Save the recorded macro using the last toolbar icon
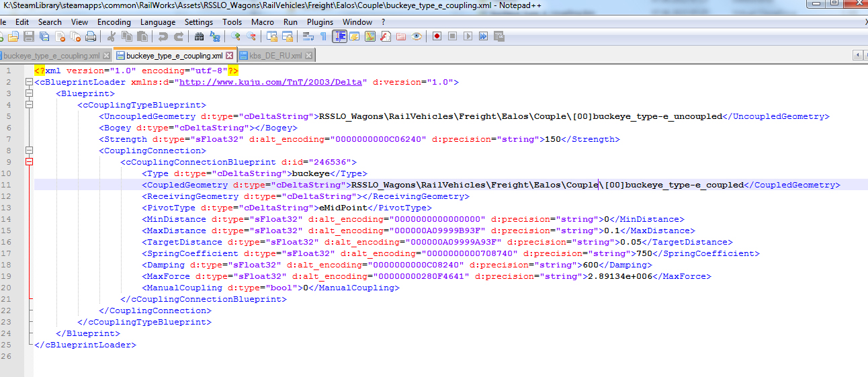This screenshot has height=377, width=868. 498,36
